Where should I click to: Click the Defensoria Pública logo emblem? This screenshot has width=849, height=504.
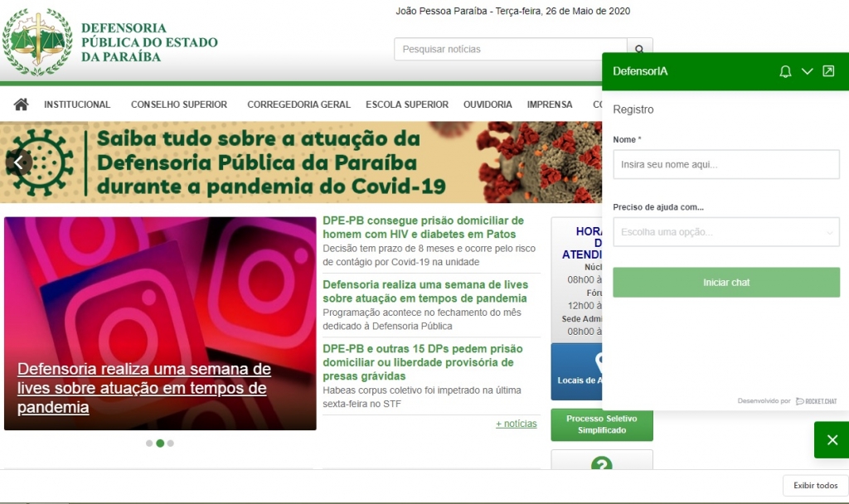[36, 41]
